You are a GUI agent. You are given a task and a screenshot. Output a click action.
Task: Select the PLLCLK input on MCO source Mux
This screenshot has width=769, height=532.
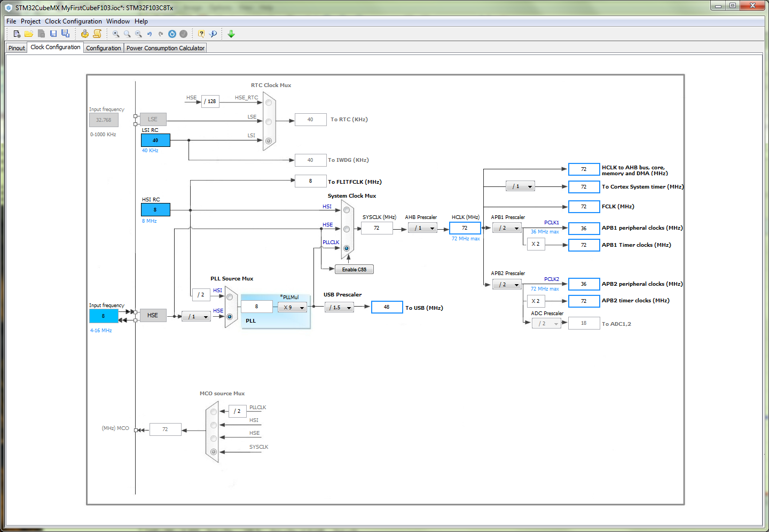(214, 412)
